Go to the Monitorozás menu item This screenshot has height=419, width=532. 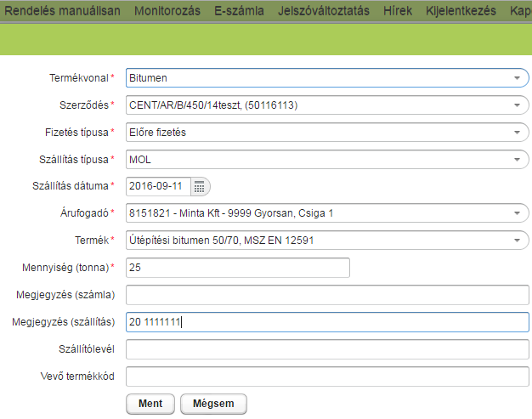pos(167,11)
